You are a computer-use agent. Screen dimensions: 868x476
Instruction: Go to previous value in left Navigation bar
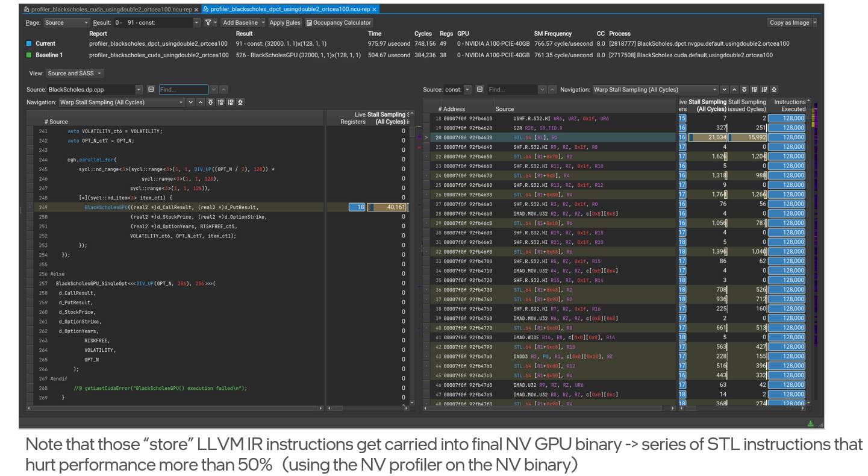click(x=201, y=102)
